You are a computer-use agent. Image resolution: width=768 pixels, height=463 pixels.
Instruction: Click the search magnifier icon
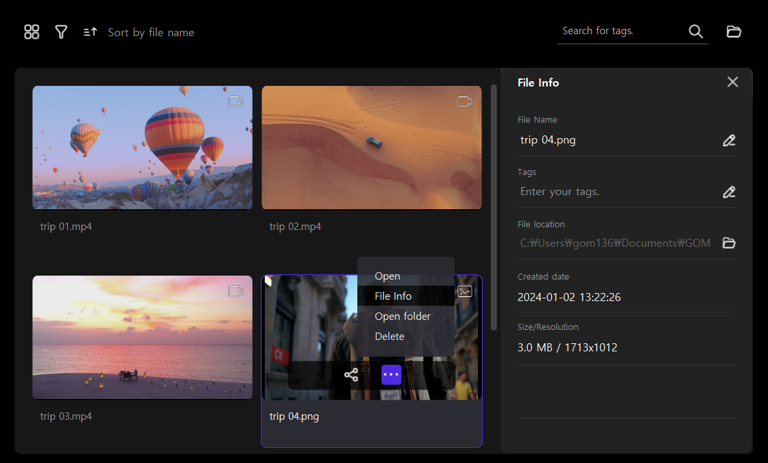coord(695,32)
